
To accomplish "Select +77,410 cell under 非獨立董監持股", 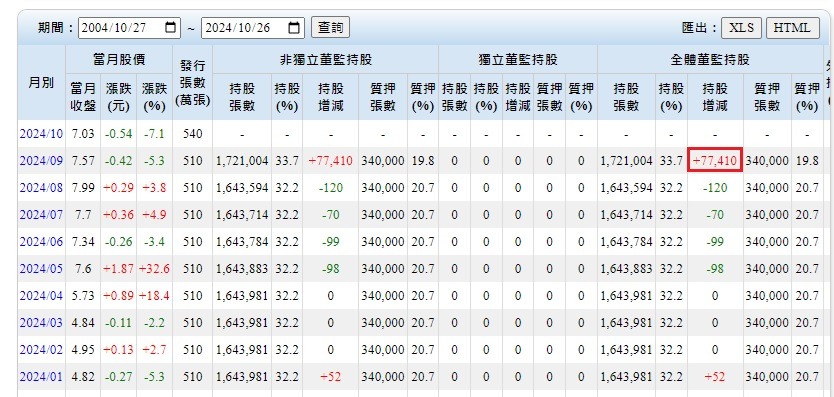I will click(x=330, y=161).
